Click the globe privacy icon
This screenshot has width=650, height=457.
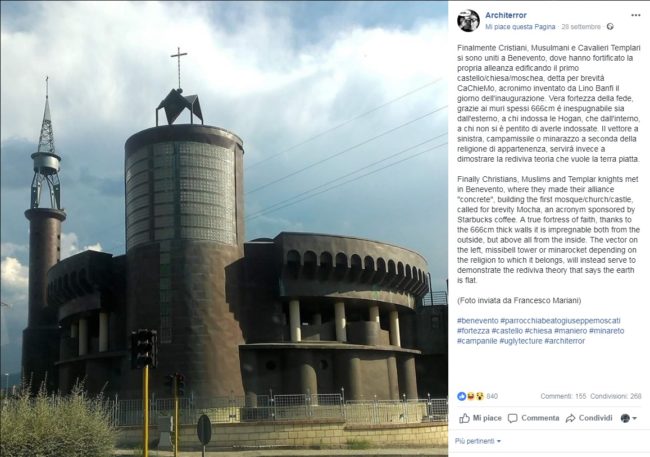pyautogui.click(x=610, y=27)
